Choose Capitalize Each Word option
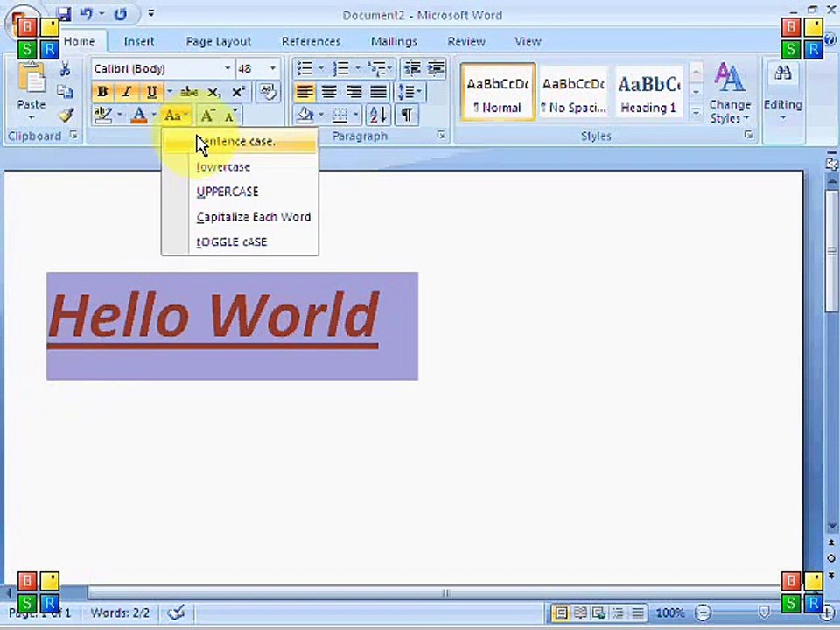 (240, 216)
